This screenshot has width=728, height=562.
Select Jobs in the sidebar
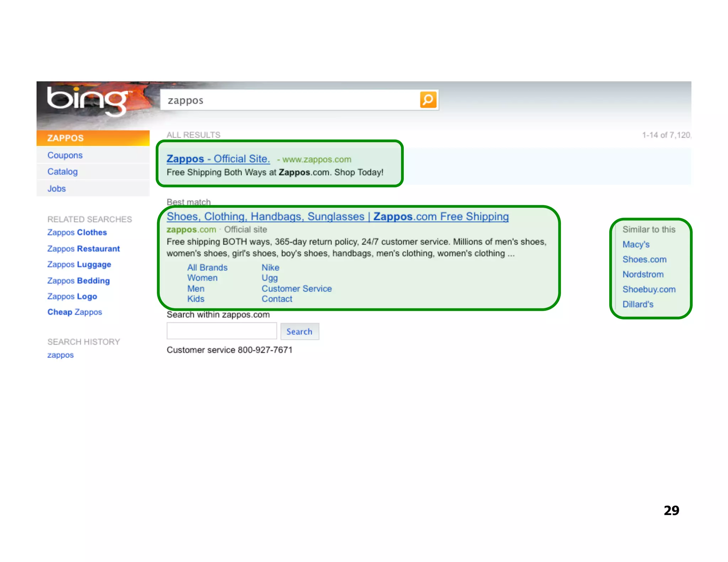click(x=57, y=189)
